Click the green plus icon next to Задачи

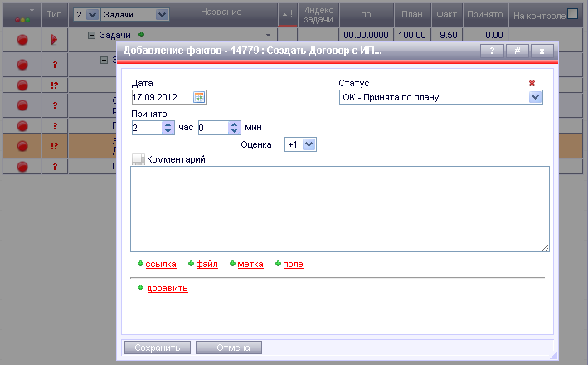(141, 35)
